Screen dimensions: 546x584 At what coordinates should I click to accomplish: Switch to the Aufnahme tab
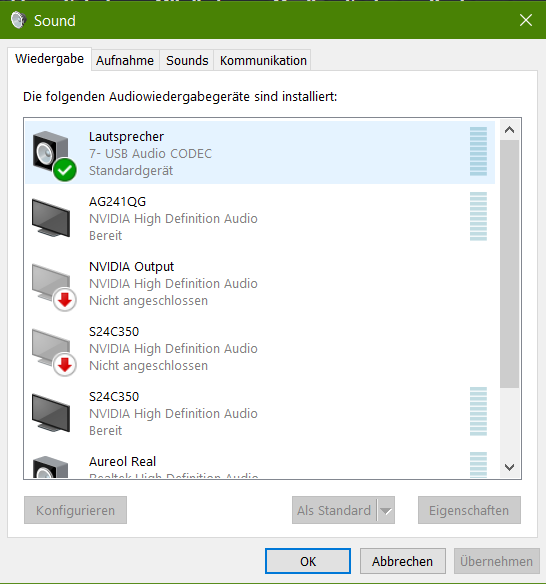(x=125, y=60)
